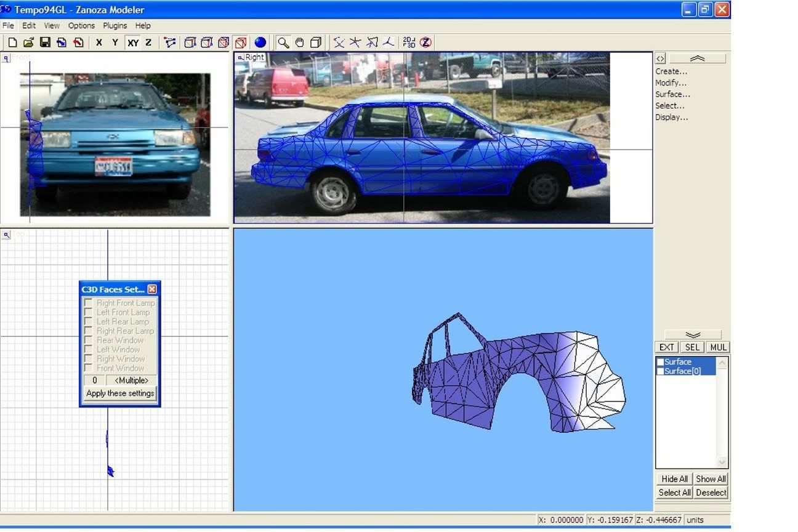Click the 2D/3D view switch icon
Image resolution: width=798 pixels, height=532 pixels.
pos(409,42)
